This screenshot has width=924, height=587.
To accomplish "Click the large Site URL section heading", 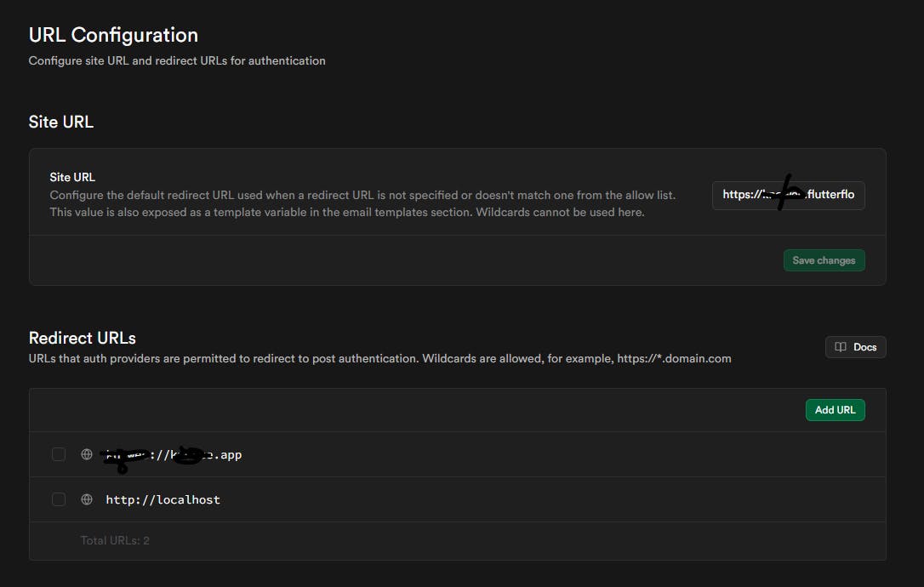I will [x=61, y=122].
